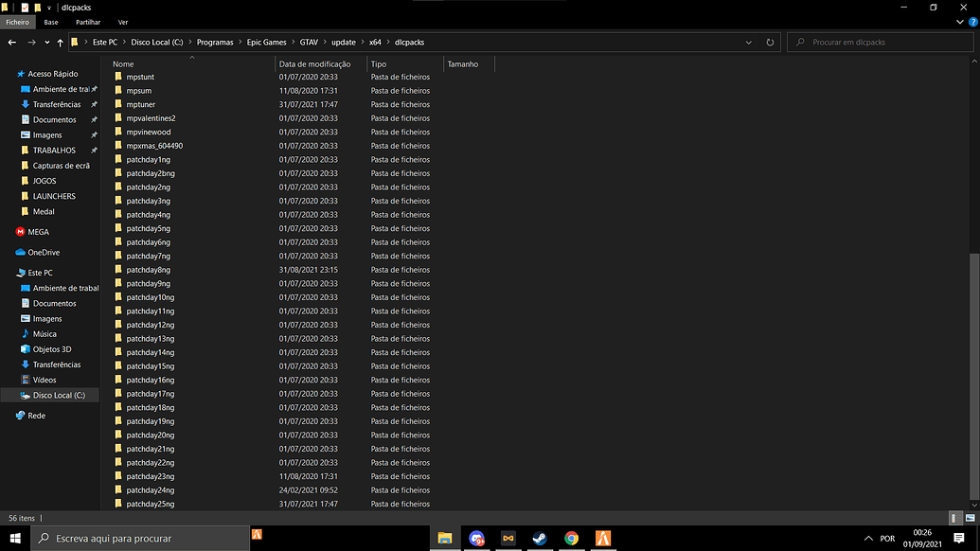
Task: Click inside the Procurar em dlcpacks search box
Action: pyautogui.click(x=879, y=42)
